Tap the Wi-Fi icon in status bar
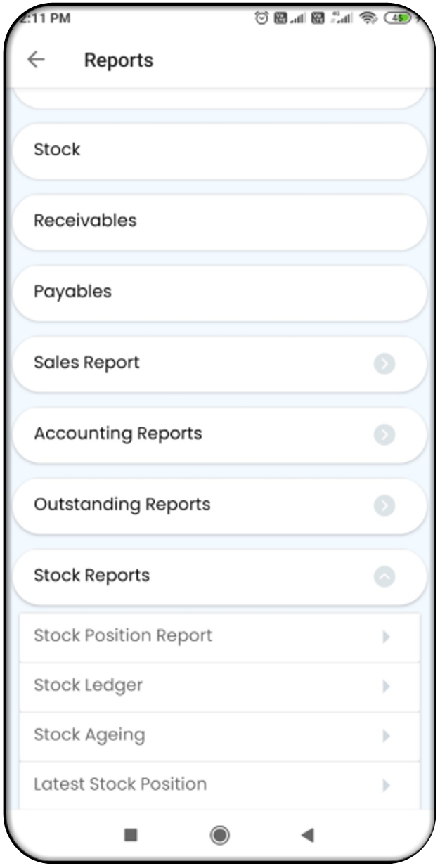Viewport: 440px width, 868px height. click(x=368, y=18)
